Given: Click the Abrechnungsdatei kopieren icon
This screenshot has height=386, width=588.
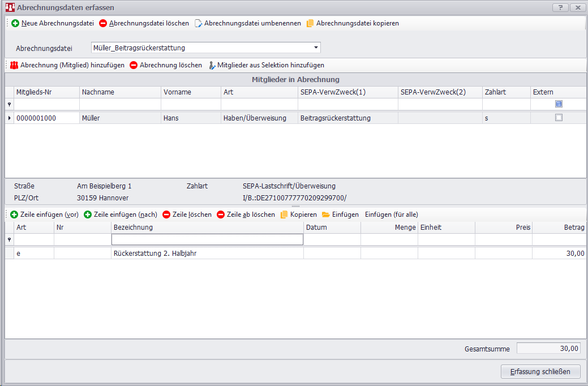Looking at the screenshot, I should point(310,23).
